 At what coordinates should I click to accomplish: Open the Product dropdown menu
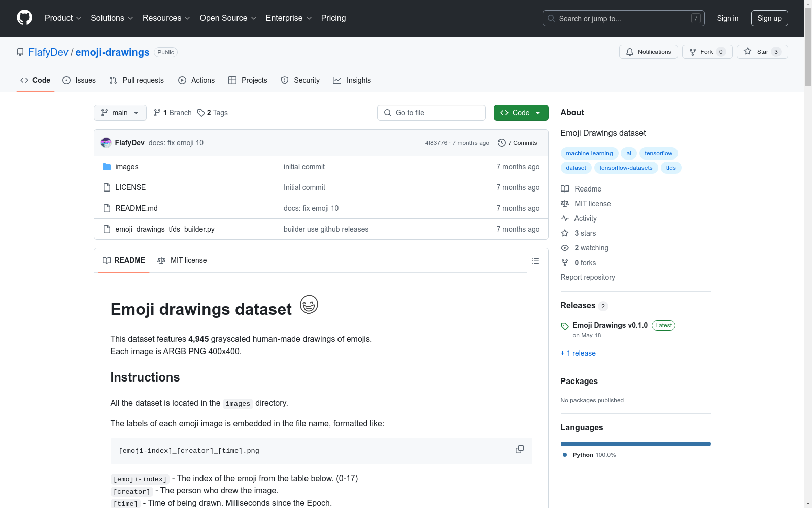pos(63,18)
